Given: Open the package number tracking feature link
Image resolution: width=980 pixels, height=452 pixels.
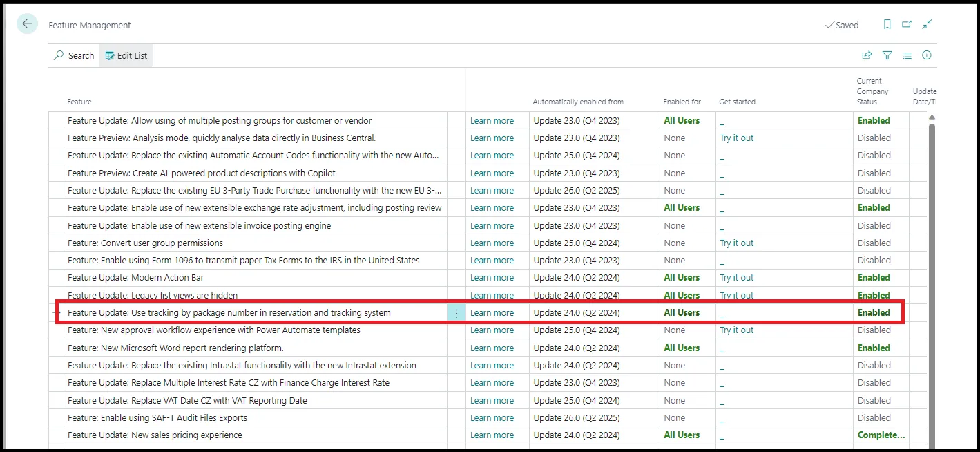Looking at the screenshot, I should [x=229, y=313].
